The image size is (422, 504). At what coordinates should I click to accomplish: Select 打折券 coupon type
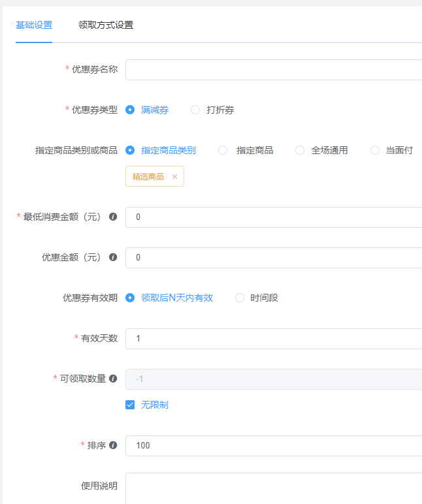(195, 110)
